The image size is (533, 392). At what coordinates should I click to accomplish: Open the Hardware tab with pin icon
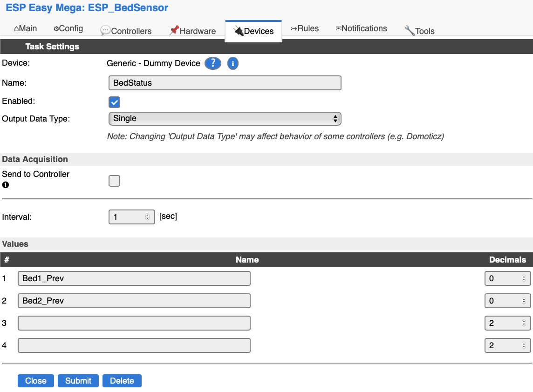tap(192, 31)
